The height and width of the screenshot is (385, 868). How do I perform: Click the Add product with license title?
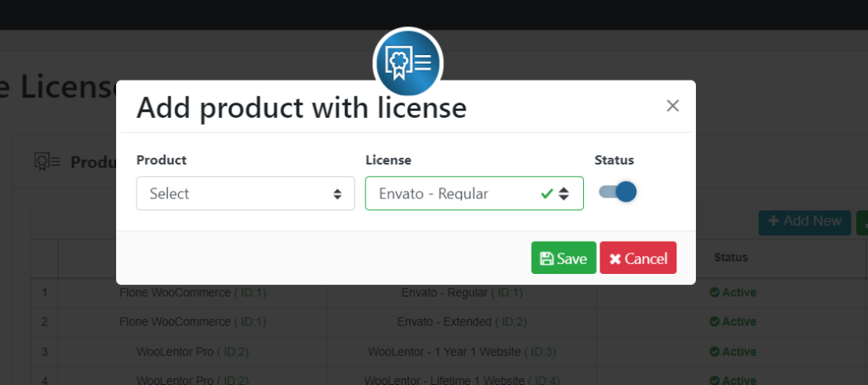click(x=302, y=108)
